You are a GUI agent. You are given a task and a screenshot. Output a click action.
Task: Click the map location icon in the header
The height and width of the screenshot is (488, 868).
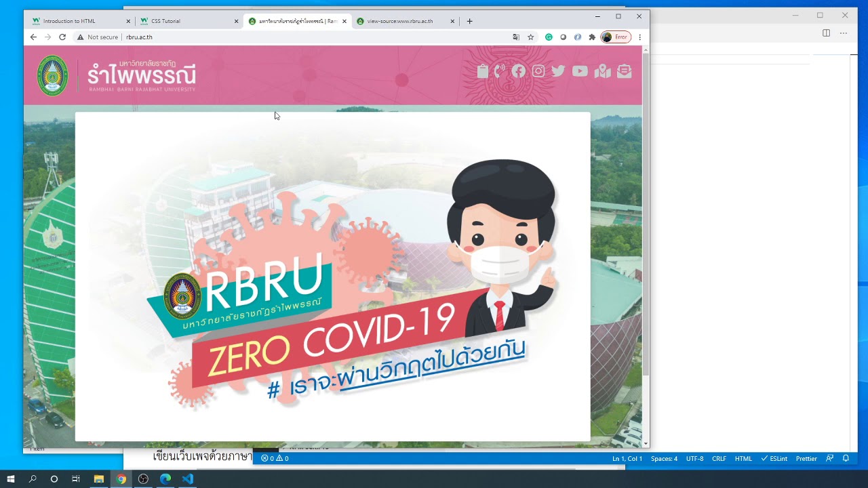tap(603, 71)
